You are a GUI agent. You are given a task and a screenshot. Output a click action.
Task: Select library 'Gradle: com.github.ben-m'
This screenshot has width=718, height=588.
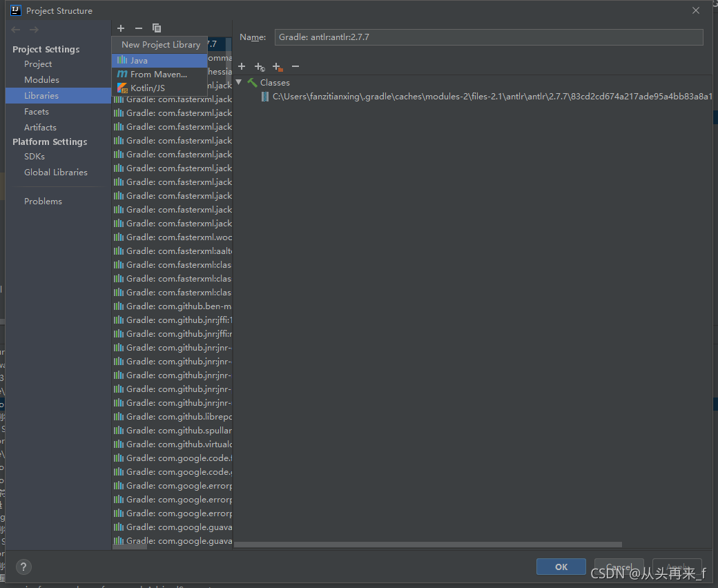pyautogui.click(x=173, y=306)
